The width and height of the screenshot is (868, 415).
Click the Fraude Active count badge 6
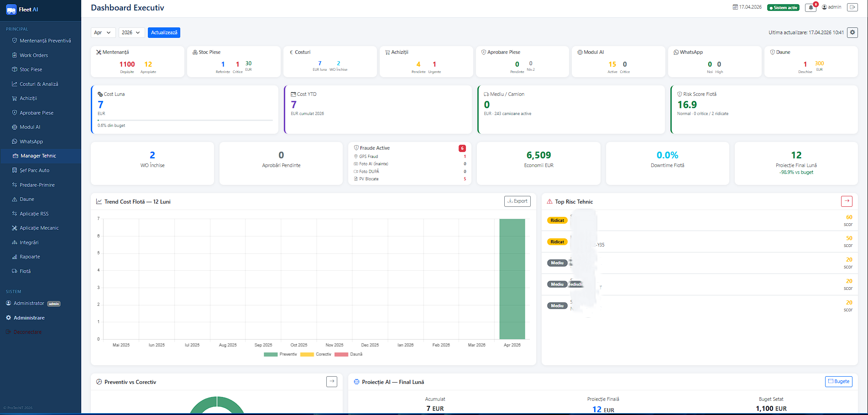click(462, 148)
